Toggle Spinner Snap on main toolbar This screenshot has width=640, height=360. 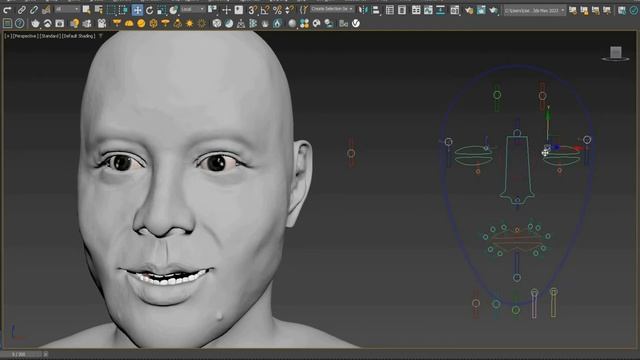pyautogui.click(x=289, y=10)
